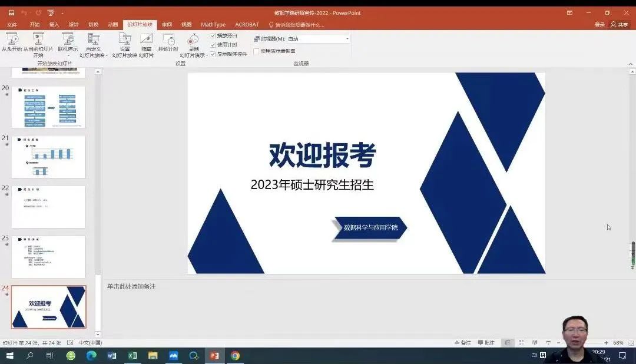Click the 共享 share button
636x364 pixels.
coord(619,25)
